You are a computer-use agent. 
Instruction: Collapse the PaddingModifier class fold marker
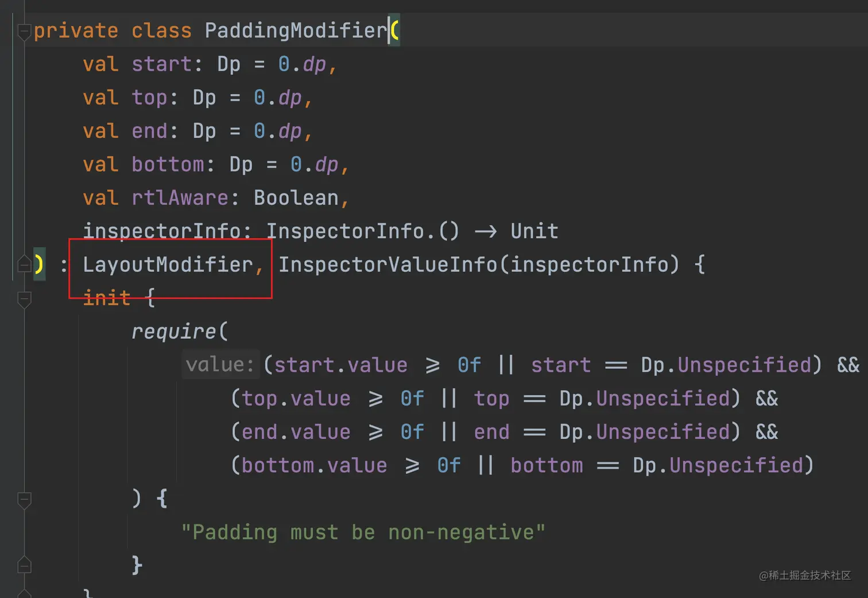[x=24, y=32]
